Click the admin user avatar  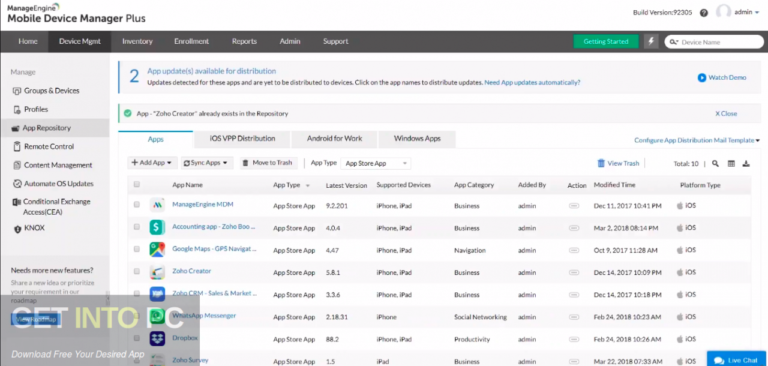pyautogui.click(x=723, y=12)
